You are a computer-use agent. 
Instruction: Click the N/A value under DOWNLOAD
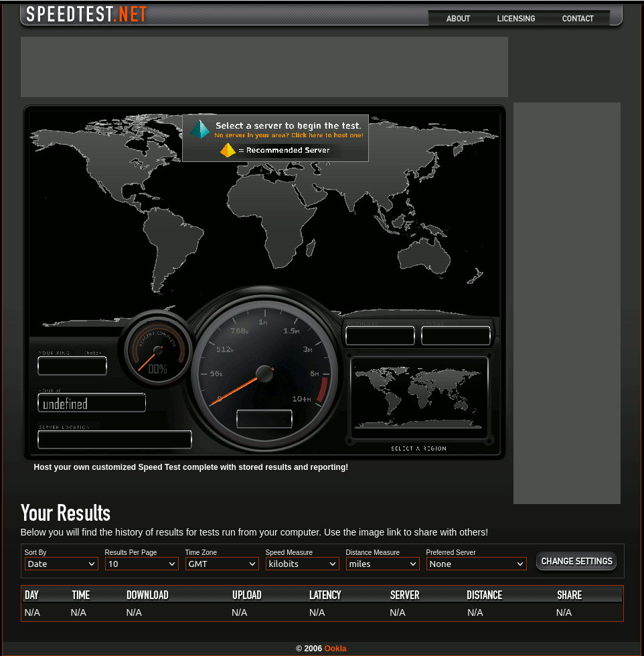[134, 612]
